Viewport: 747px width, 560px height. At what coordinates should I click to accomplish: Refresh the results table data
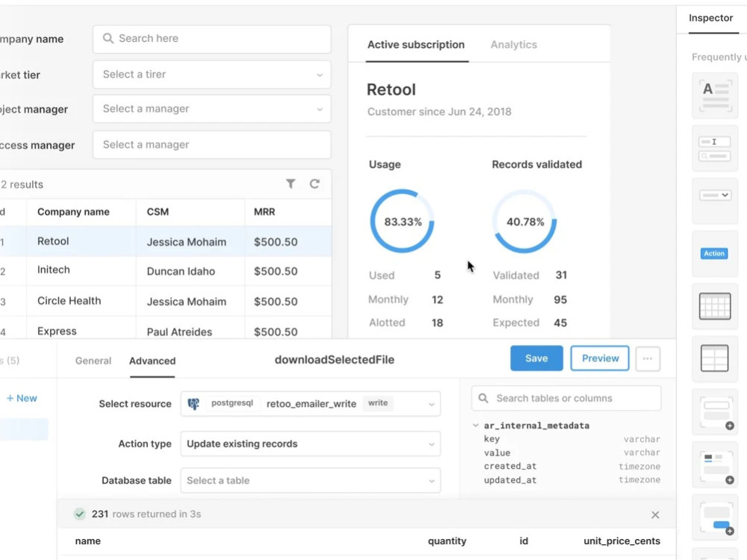pos(314,183)
